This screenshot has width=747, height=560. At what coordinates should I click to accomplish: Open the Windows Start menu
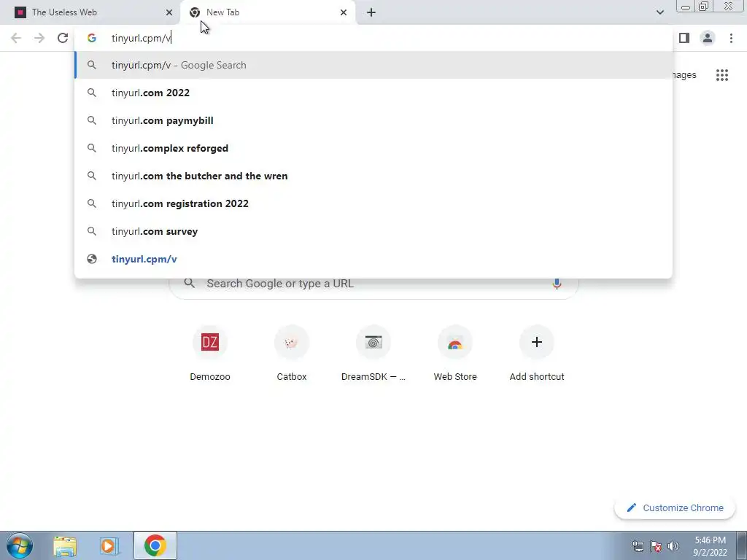tap(20, 545)
